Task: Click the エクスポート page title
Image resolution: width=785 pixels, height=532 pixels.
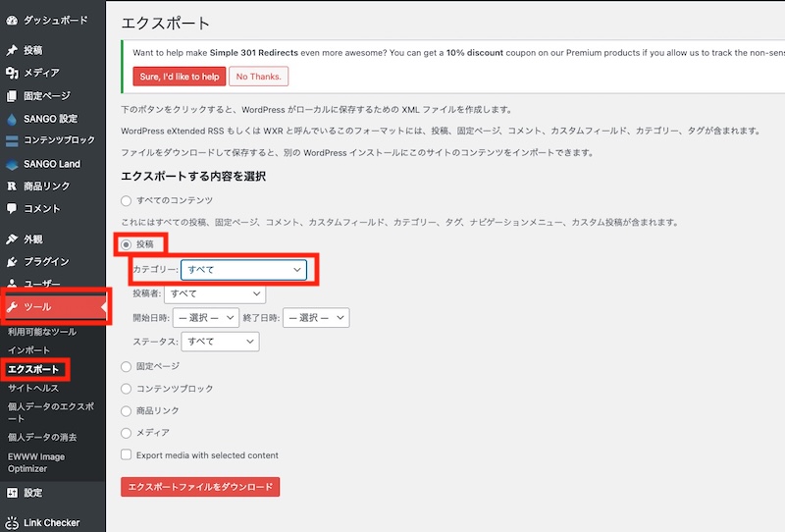Action: point(165,23)
